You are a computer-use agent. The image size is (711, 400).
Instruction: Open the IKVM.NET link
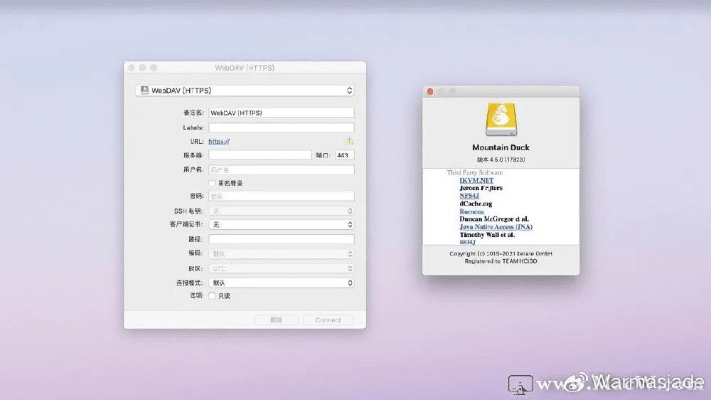(x=475, y=180)
